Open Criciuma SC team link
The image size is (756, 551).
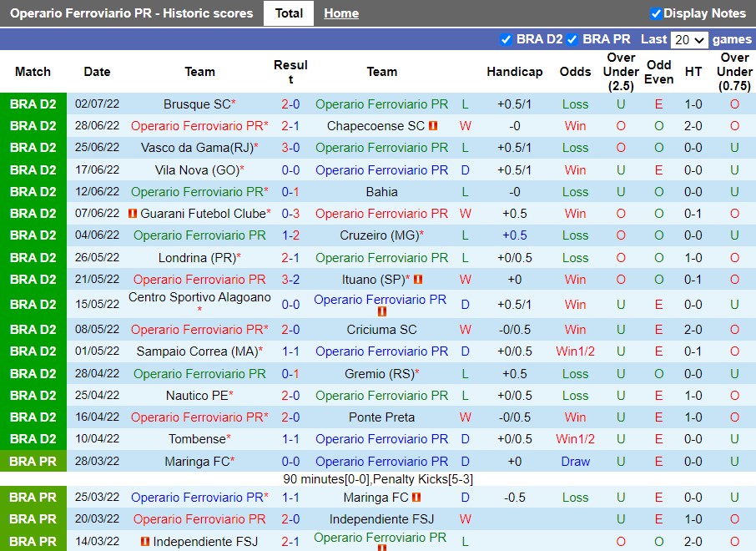tap(381, 330)
